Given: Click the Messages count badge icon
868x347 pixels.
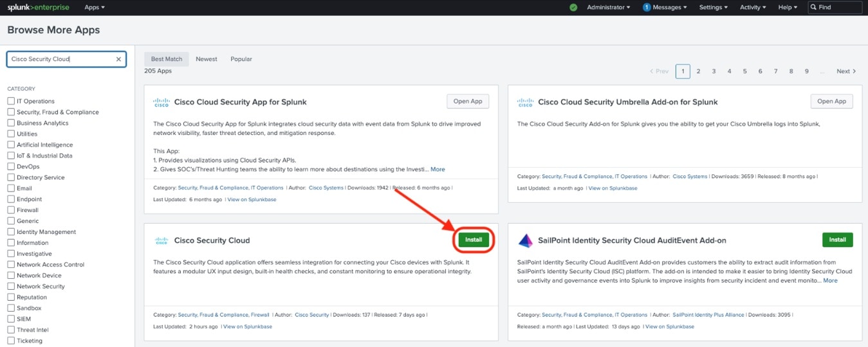Looking at the screenshot, I should click(x=647, y=7).
